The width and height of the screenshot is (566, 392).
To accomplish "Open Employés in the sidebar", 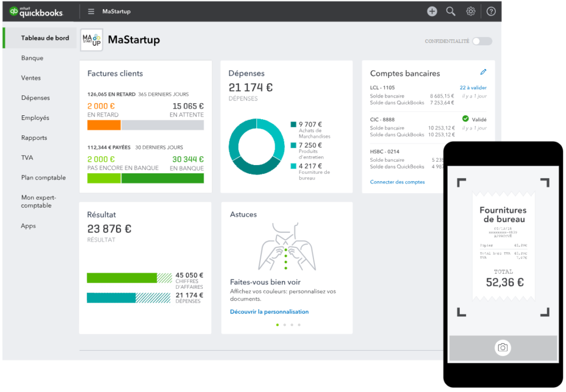I will click(x=35, y=118).
